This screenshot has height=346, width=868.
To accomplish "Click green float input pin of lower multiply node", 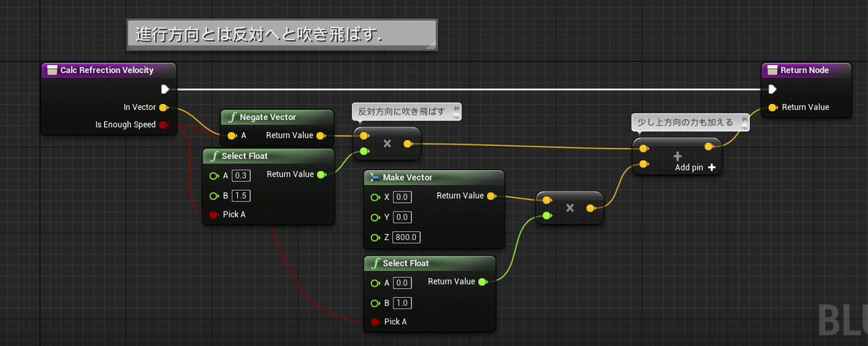I will coord(547,215).
